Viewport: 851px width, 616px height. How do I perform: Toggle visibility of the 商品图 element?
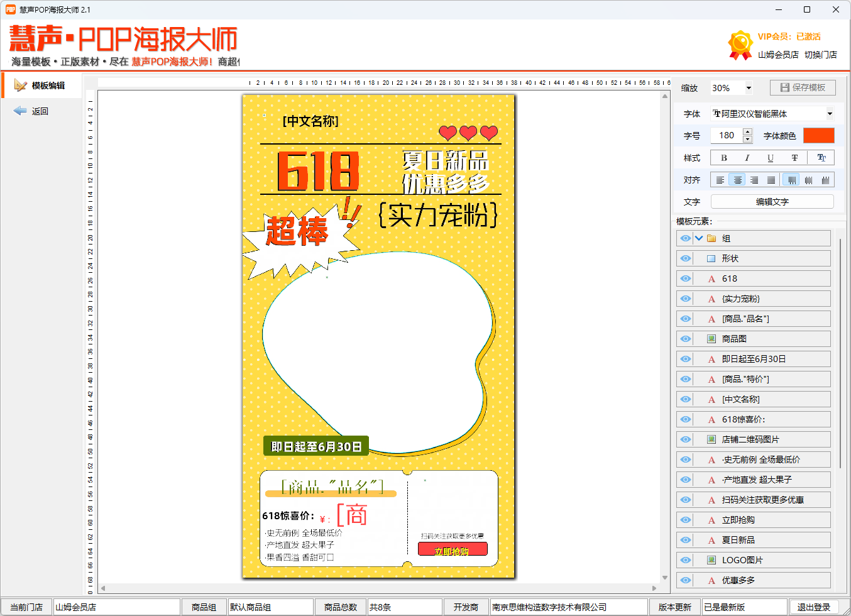tap(685, 338)
